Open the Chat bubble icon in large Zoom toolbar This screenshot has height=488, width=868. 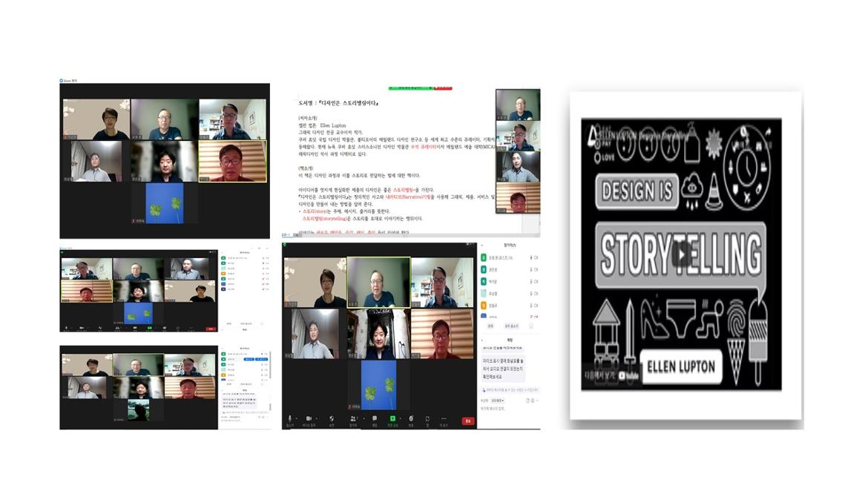(x=374, y=419)
